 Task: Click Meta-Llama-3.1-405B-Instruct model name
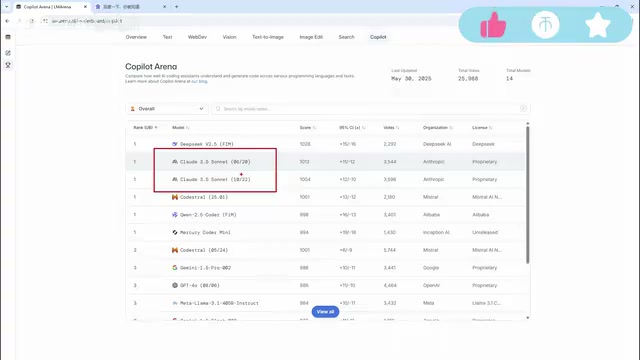[x=219, y=303]
